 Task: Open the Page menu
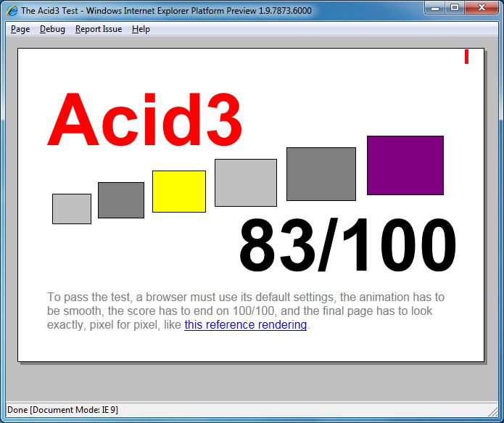pos(20,29)
